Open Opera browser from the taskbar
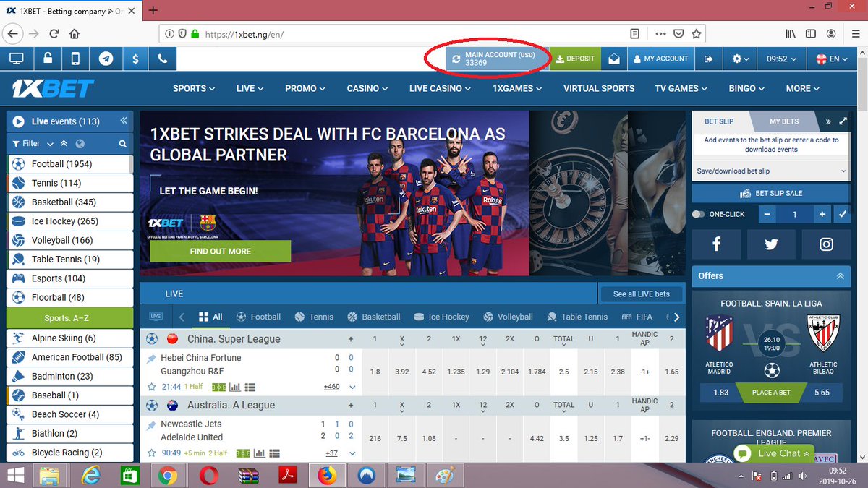Image resolution: width=868 pixels, height=488 pixels. pyautogui.click(x=207, y=476)
